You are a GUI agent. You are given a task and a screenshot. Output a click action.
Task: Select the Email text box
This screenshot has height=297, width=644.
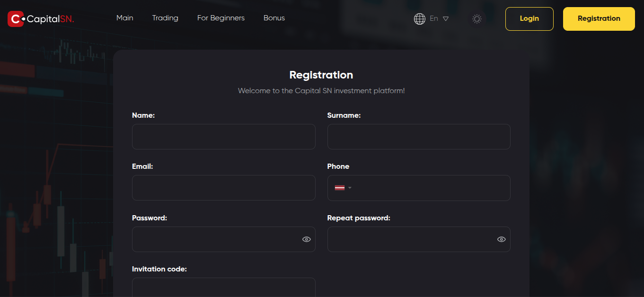coord(223,188)
